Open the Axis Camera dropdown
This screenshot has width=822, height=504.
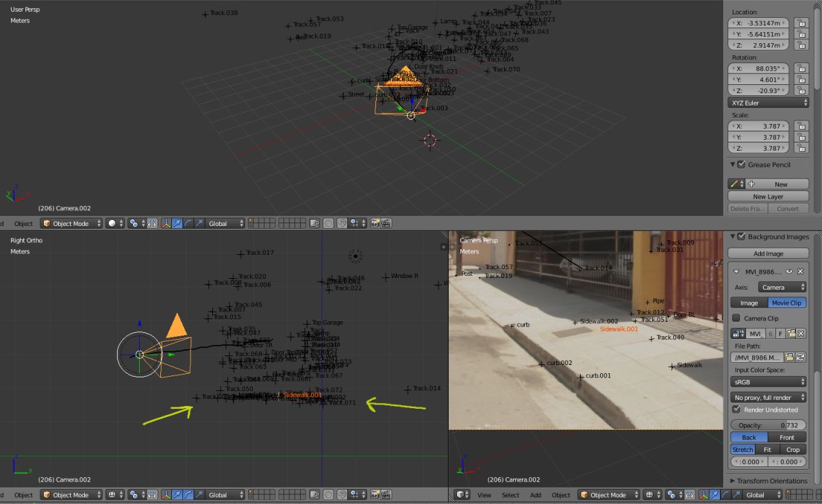pyautogui.click(x=782, y=288)
